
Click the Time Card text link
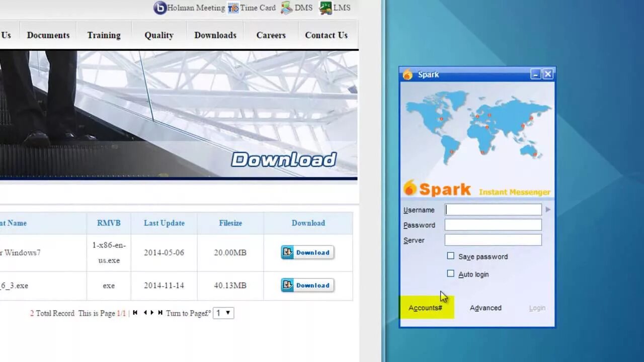point(258,8)
